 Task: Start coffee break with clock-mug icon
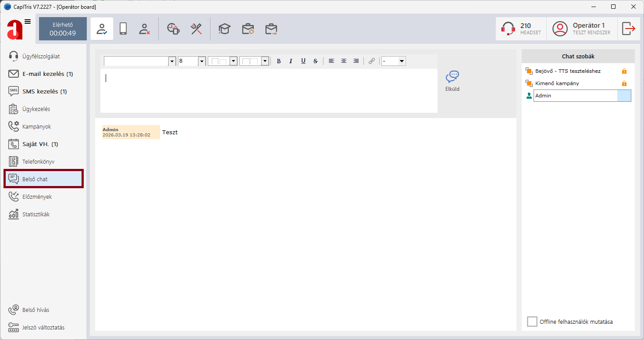click(x=174, y=29)
